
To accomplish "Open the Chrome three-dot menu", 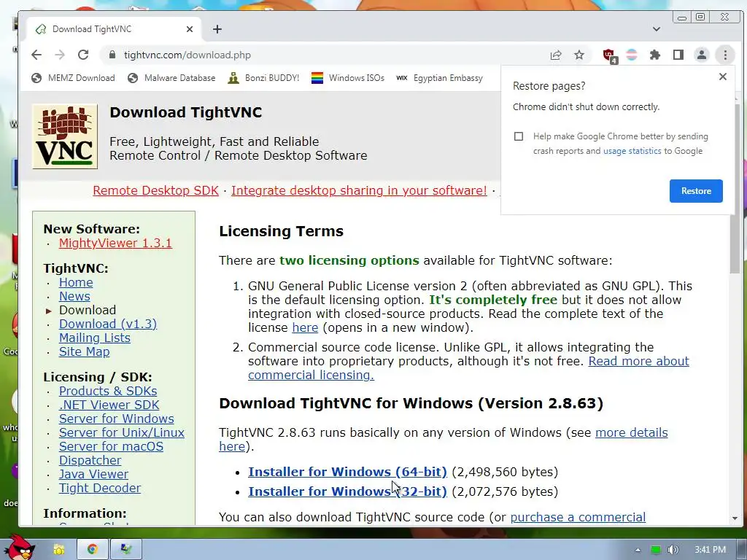I will pos(725,55).
